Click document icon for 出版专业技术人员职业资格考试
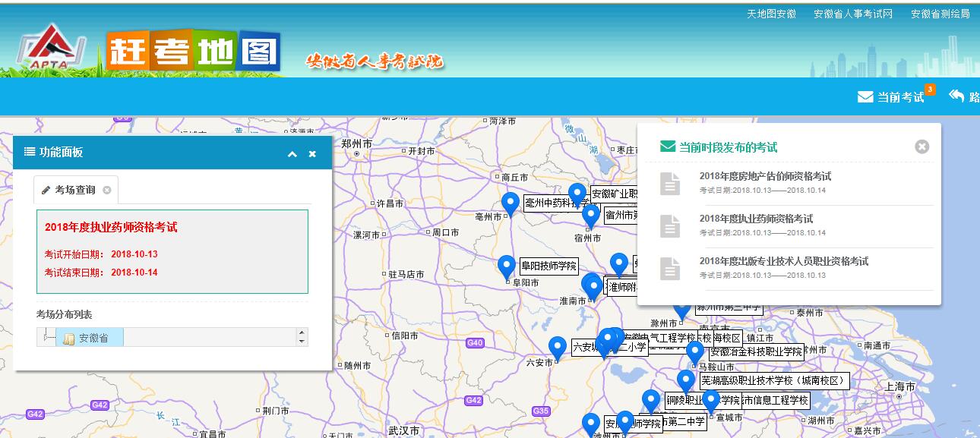 pos(670,268)
